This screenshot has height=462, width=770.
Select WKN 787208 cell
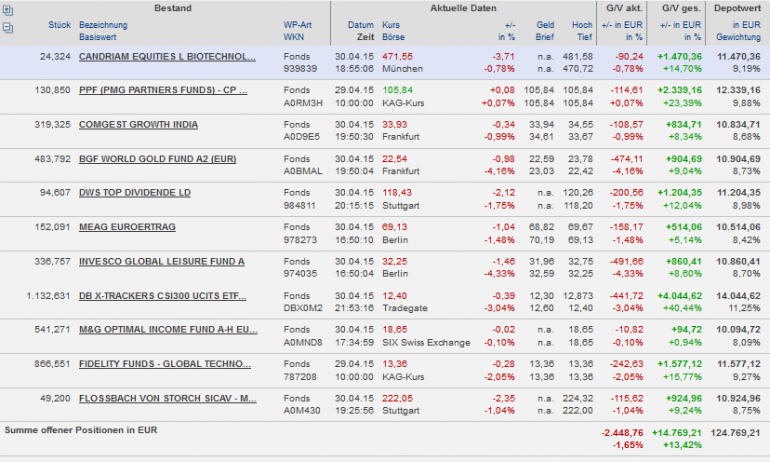(x=300, y=377)
